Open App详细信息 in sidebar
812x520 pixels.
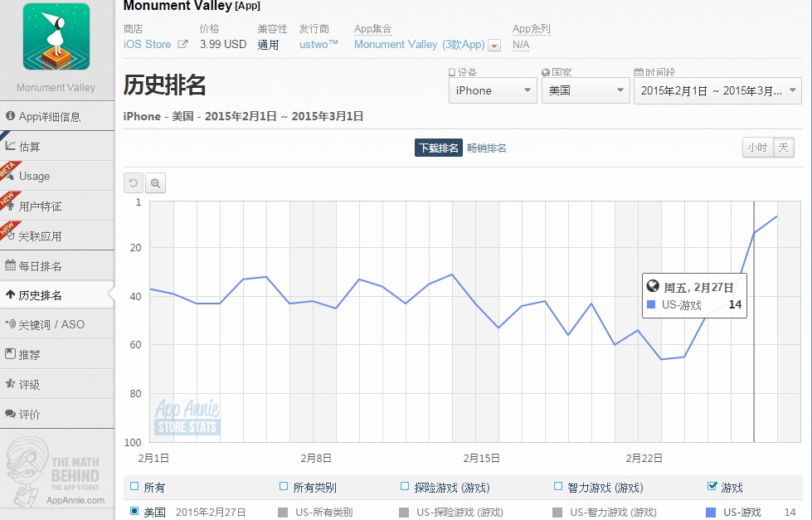click(x=57, y=117)
